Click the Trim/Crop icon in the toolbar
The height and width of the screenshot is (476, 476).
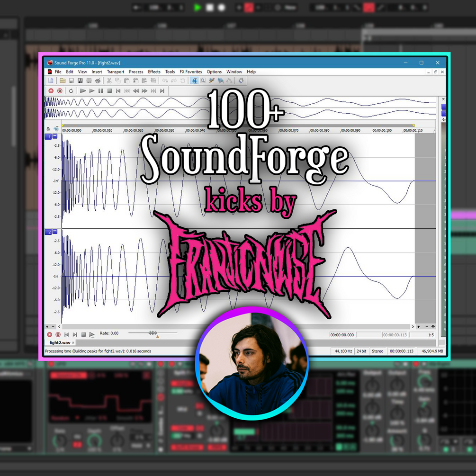[x=153, y=81]
